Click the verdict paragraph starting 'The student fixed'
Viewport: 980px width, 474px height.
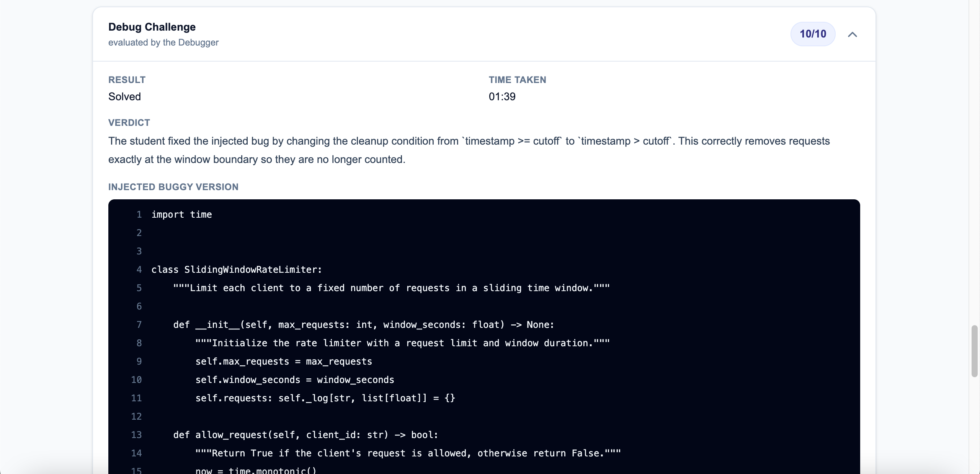tap(469, 150)
